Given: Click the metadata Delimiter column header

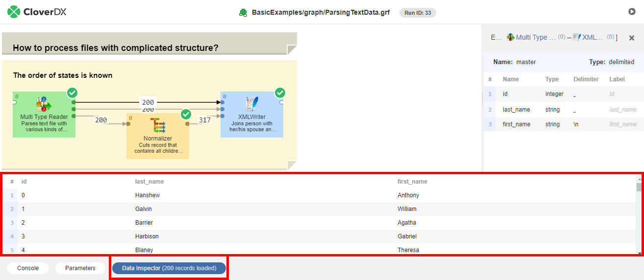Looking at the screenshot, I should 586,79.
